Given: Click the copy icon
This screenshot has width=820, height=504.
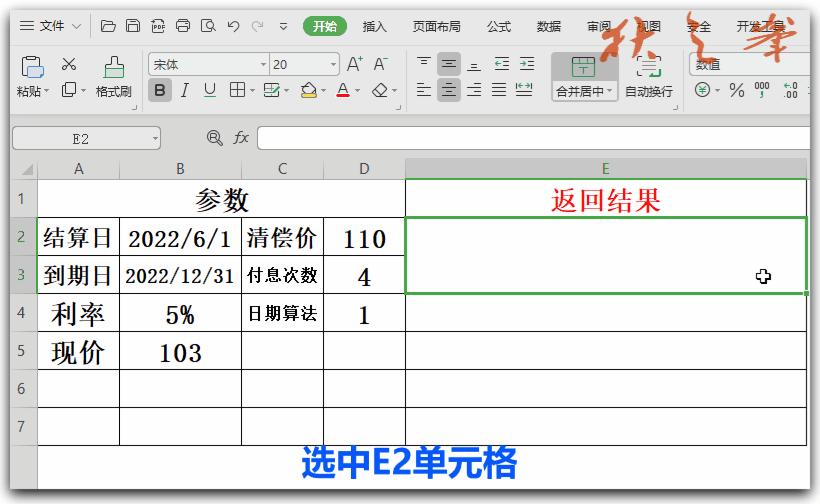Looking at the screenshot, I should click(x=69, y=90).
